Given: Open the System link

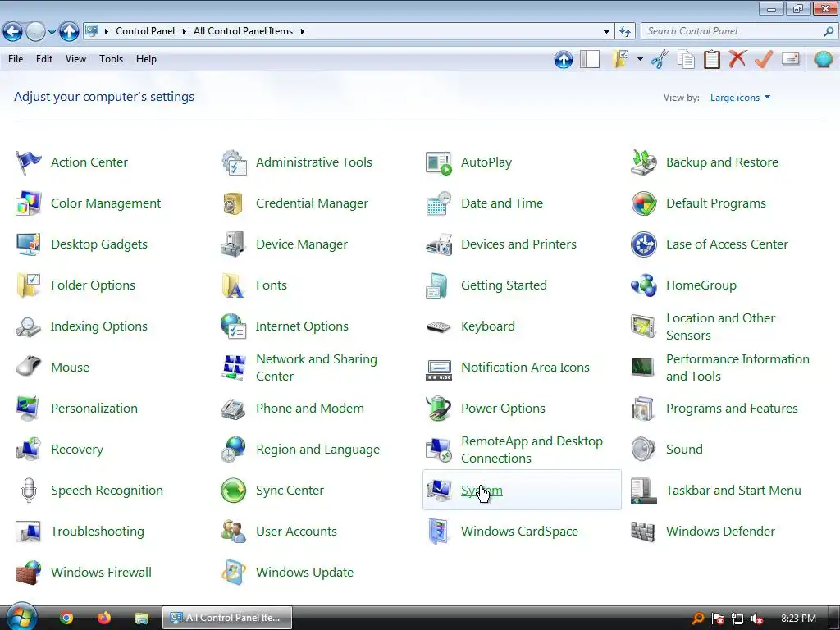Looking at the screenshot, I should [482, 491].
